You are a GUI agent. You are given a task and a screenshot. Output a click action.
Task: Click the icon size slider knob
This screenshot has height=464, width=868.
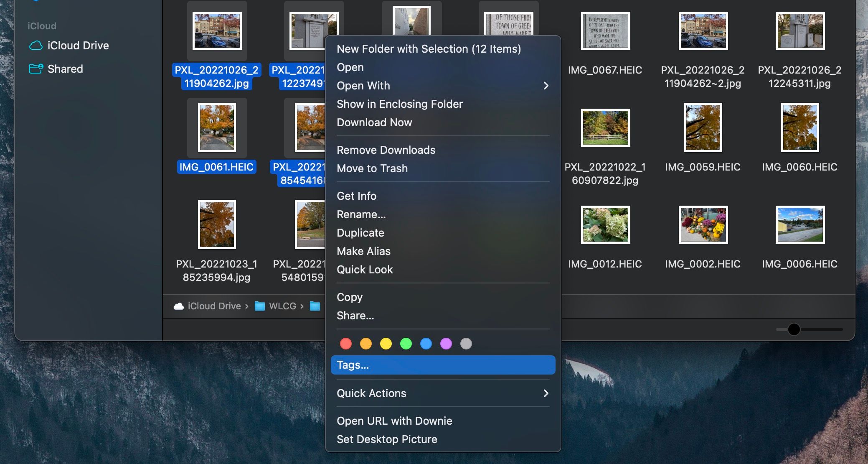(x=794, y=329)
